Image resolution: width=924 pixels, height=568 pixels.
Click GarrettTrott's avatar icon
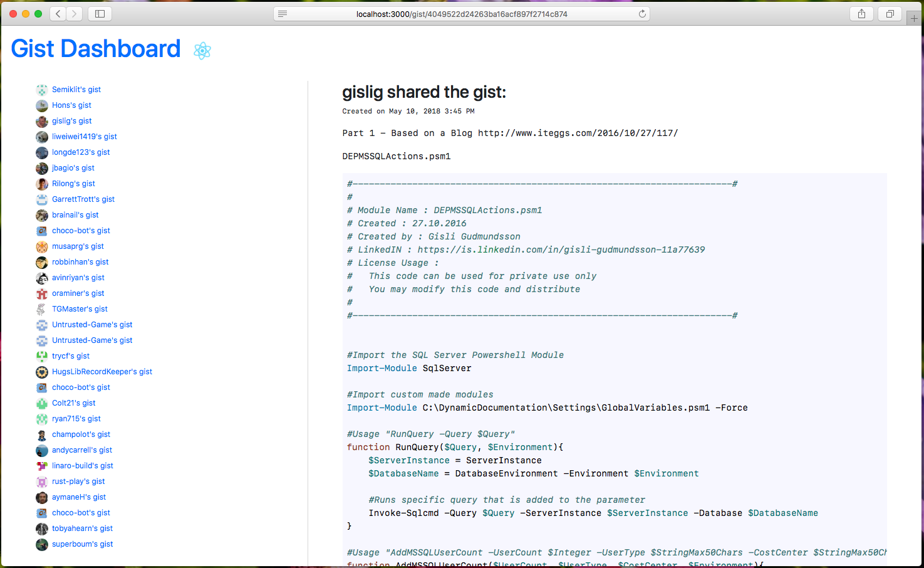[41, 199]
